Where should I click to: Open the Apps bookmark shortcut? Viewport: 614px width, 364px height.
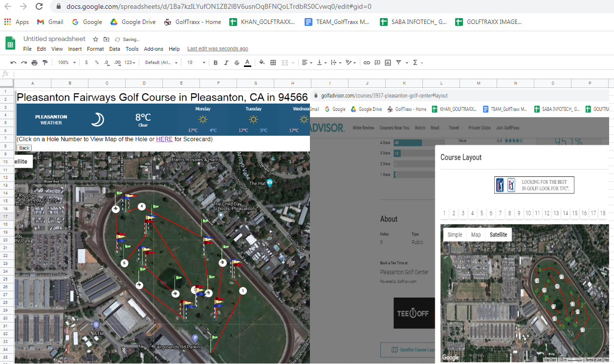(17, 22)
